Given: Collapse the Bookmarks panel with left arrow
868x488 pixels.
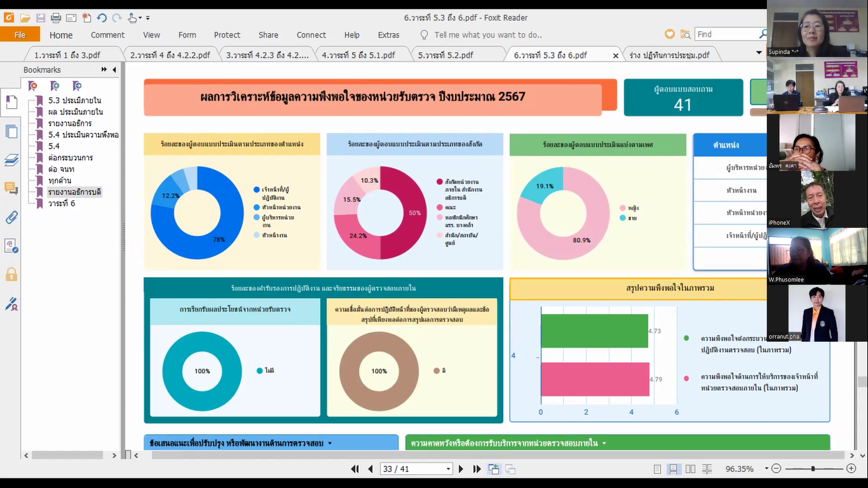Looking at the screenshot, I should (114, 70).
